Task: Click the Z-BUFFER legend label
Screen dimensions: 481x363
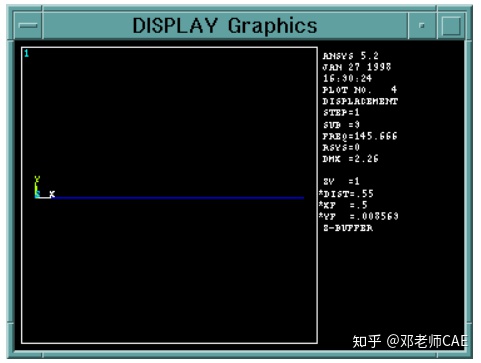Action: click(x=348, y=228)
